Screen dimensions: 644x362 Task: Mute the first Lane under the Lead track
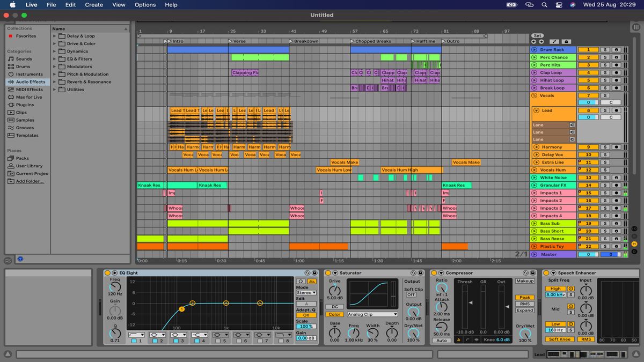[572, 124]
